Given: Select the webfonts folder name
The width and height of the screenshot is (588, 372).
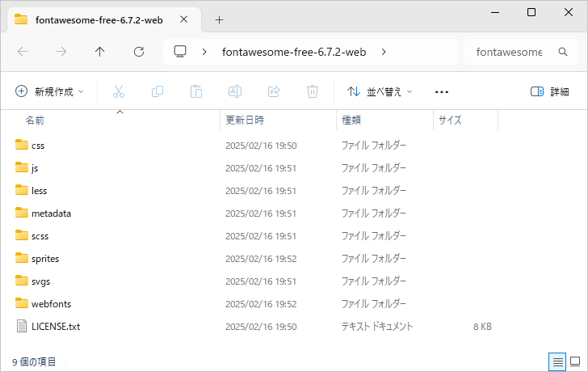Looking at the screenshot, I should 52,304.
